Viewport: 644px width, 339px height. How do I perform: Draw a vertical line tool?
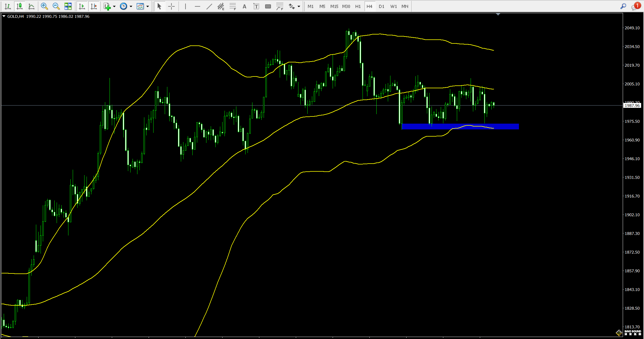(x=185, y=6)
